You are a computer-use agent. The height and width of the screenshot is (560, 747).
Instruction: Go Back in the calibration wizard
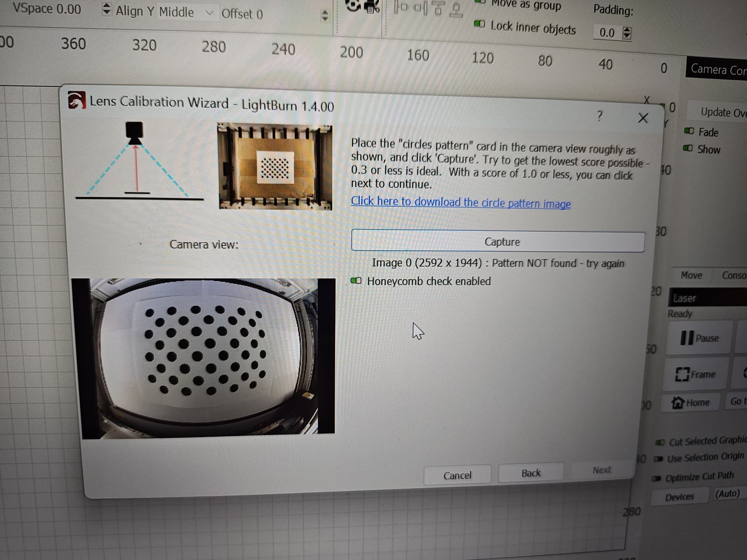(531, 473)
